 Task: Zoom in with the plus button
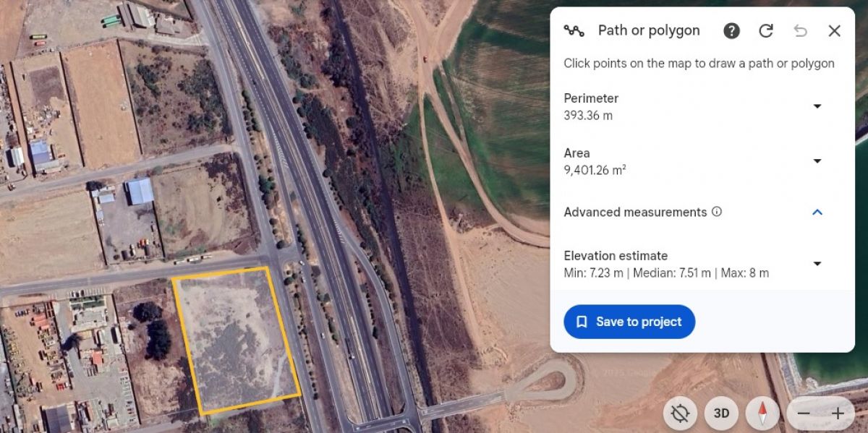[x=838, y=413]
